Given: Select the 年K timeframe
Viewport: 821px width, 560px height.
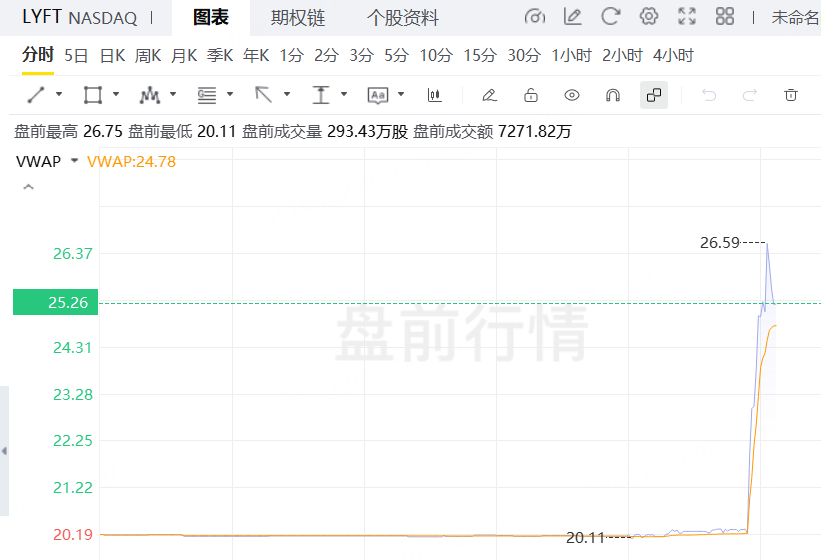Looking at the screenshot, I should [x=256, y=55].
